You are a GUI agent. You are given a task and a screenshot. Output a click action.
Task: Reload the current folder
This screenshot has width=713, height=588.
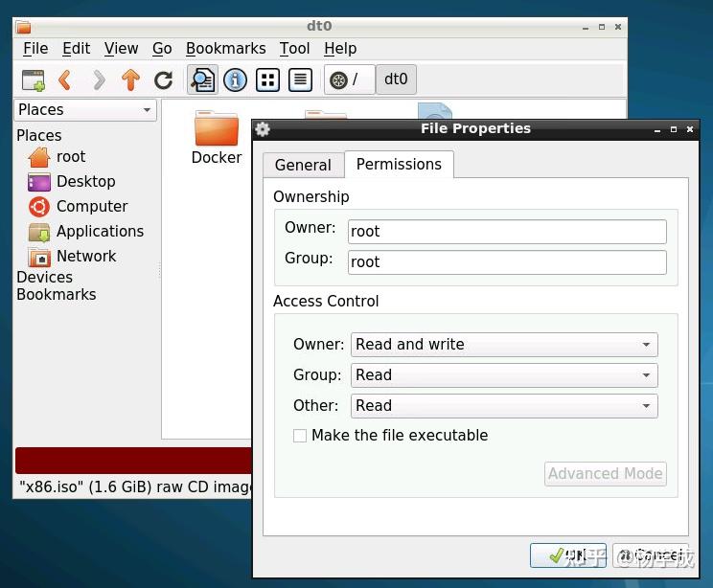[x=163, y=80]
